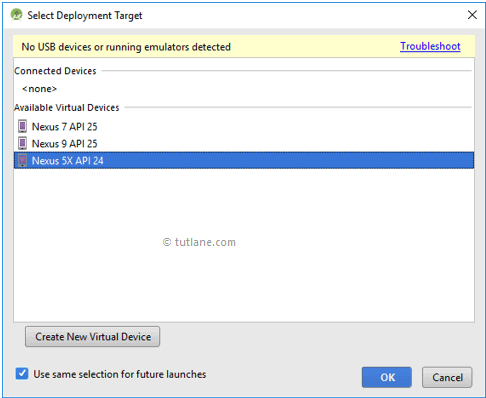Select the Nexus 9 API 25 label
The image size is (486, 398).
click(x=64, y=144)
